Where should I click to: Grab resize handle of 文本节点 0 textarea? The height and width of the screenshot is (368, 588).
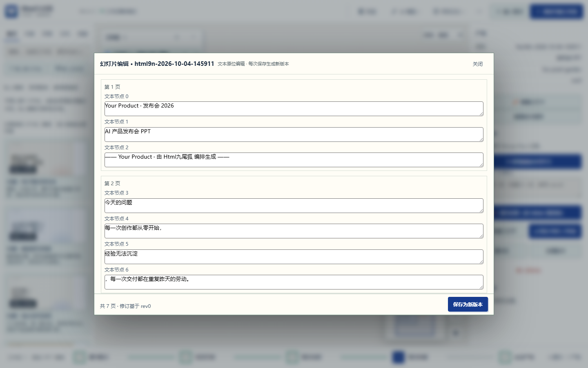click(481, 114)
